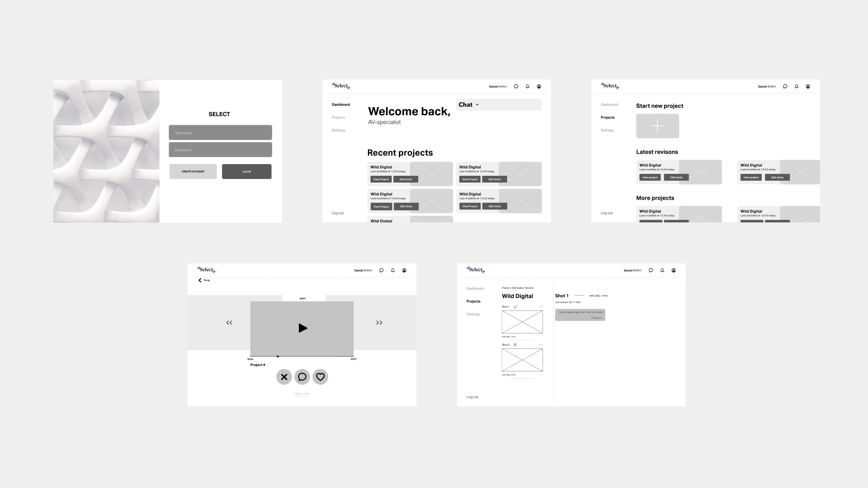This screenshot has height=488, width=868.
Task: Select the Dashboard menu item in sidebar
Action: [340, 104]
